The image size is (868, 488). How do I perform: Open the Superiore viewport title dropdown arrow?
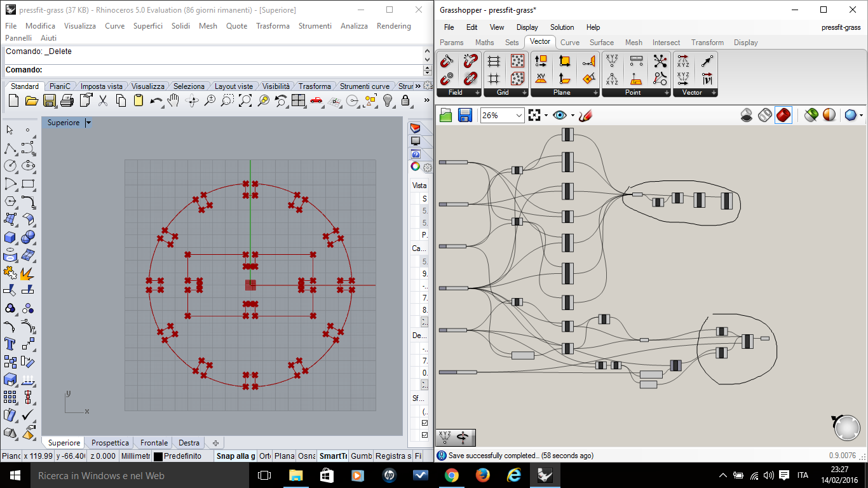[x=88, y=123]
